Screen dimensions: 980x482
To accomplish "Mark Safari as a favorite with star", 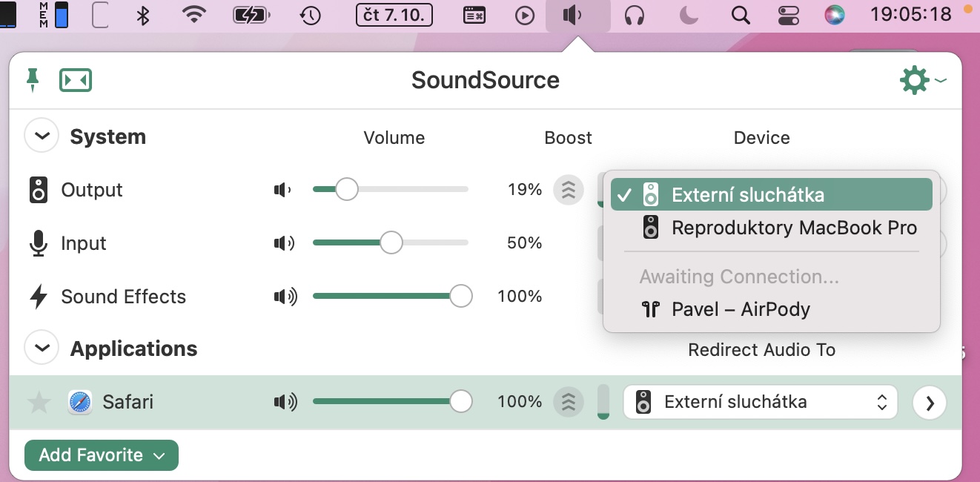I will pos(39,403).
